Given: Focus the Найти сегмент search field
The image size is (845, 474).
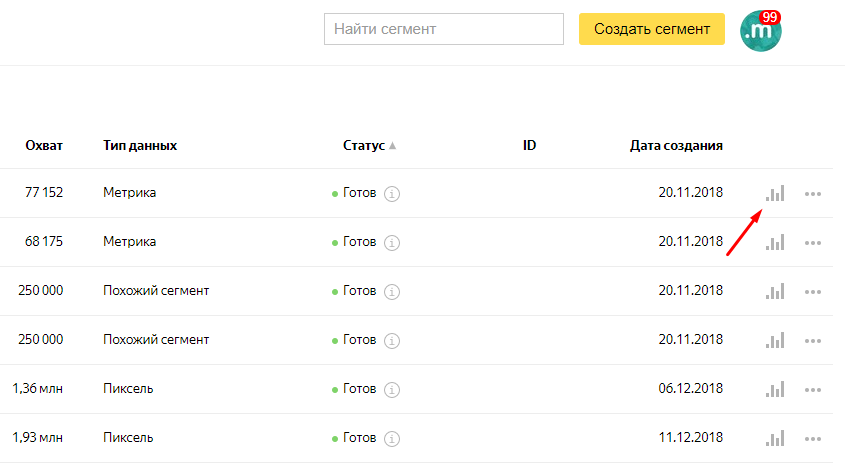Looking at the screenshot, I should (444, 29).
